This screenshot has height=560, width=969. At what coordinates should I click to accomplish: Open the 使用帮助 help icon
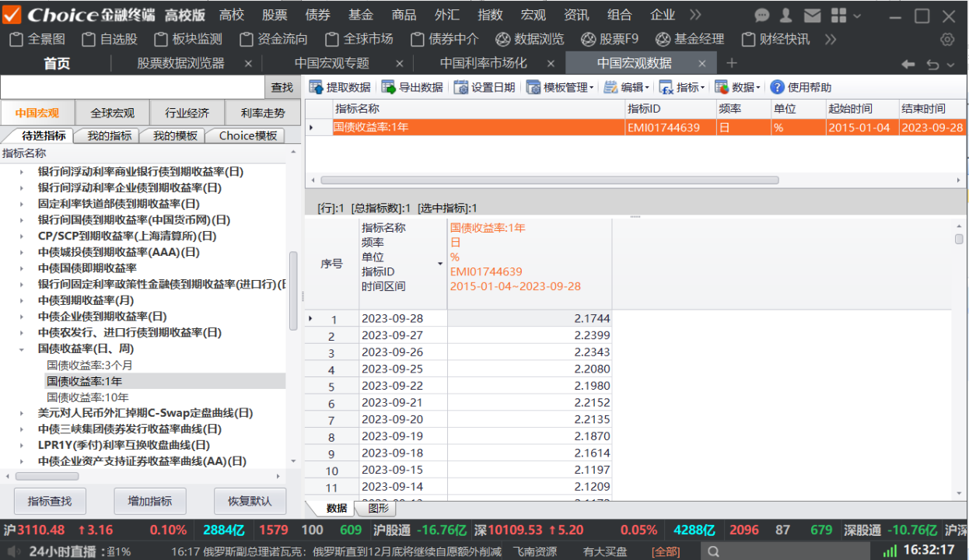tap(777, 87)
